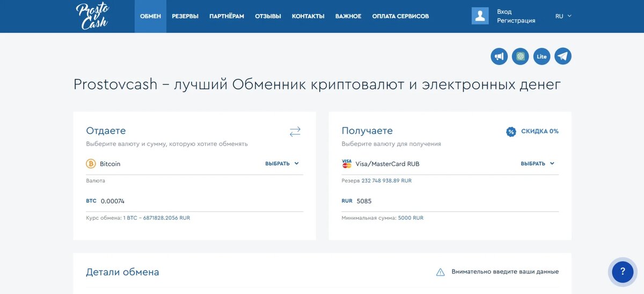Click the reserve amount 232 748 938.89 RUR
This screenshot has width=644, height=294.
click(386, 181)
